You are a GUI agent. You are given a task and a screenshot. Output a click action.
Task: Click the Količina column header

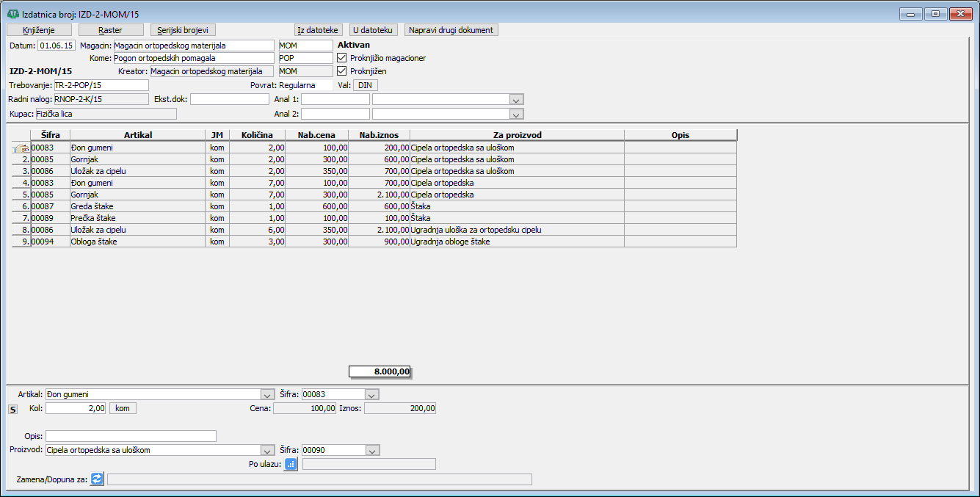257,135
